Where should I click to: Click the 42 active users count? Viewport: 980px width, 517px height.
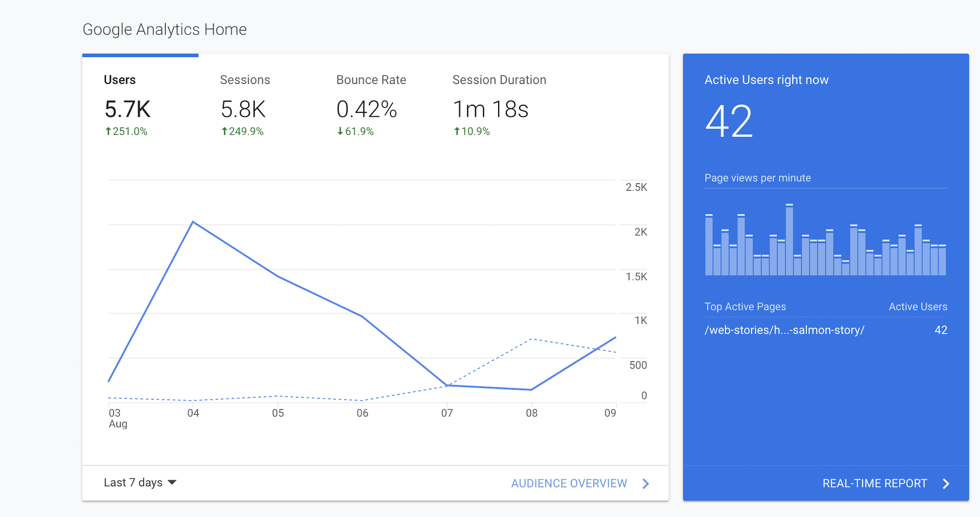tap(729, 121)
